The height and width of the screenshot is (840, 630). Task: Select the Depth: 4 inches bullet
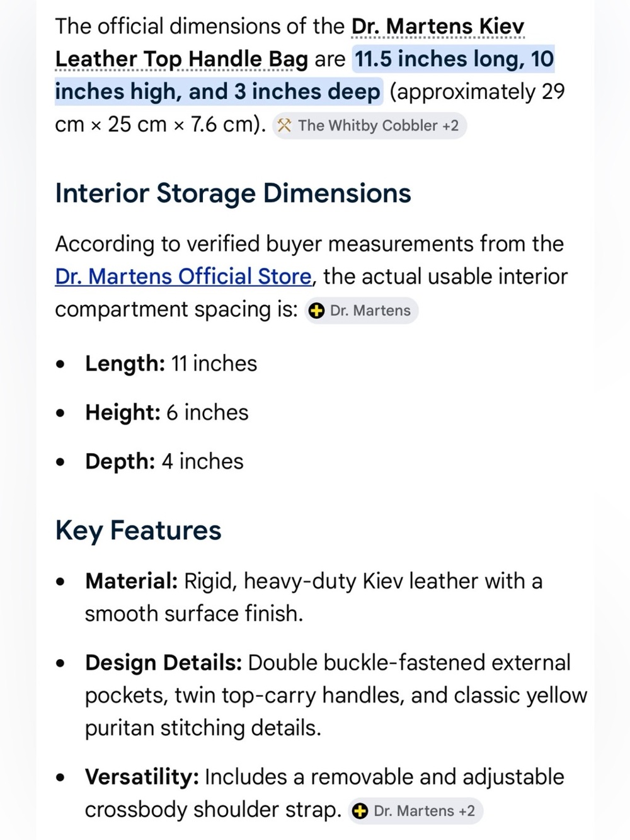click(x=164, y=462)
